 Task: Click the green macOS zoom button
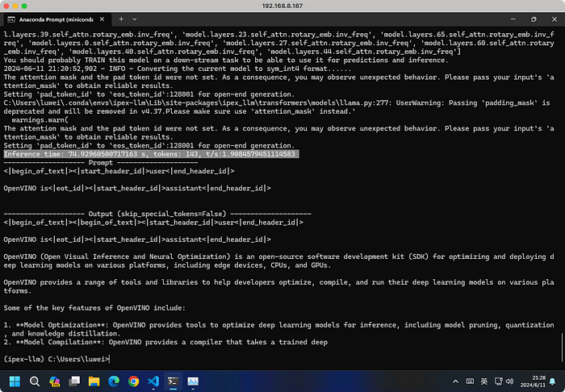(24, 6)
